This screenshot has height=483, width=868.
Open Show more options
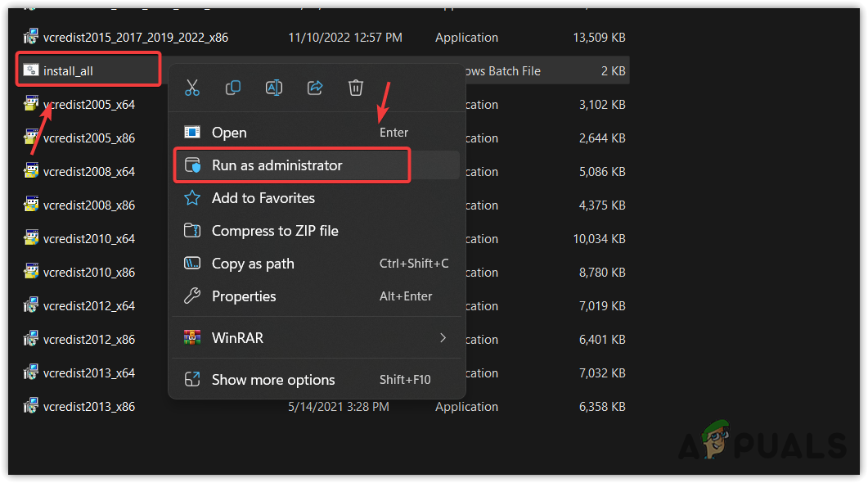272,379
